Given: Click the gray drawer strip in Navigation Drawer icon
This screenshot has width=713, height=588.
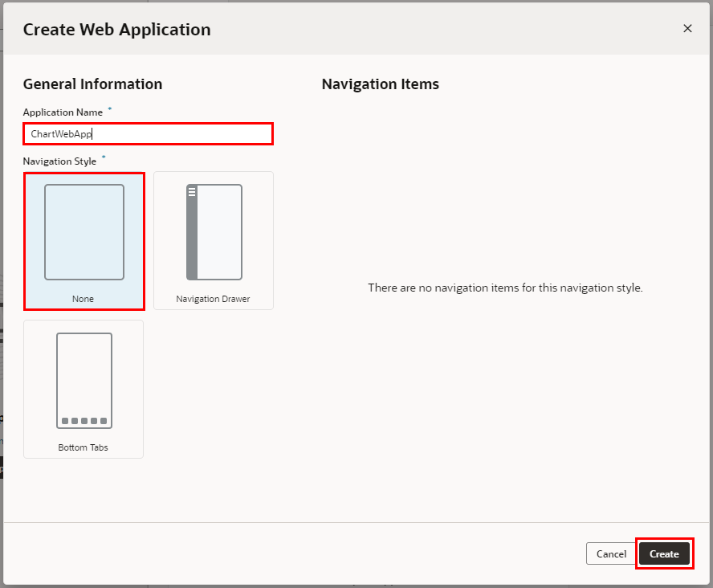Looking at the screenshot, I should [192, 241].
